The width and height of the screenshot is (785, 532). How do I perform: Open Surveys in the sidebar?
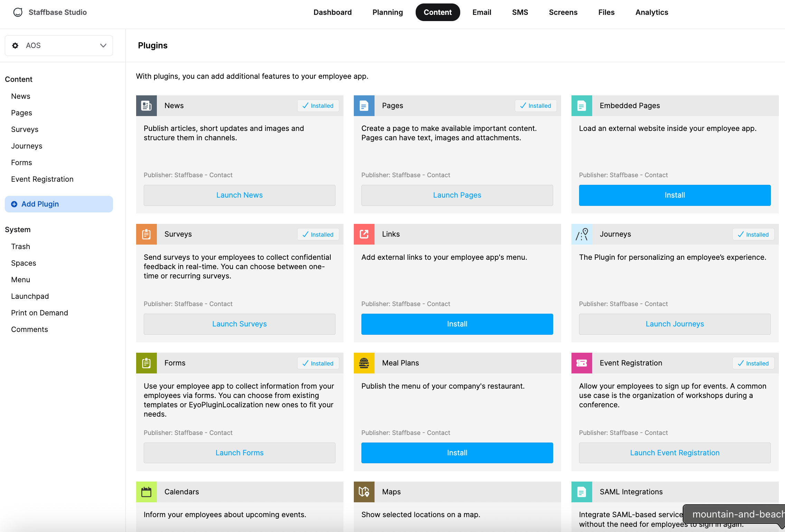coord(25,130)
